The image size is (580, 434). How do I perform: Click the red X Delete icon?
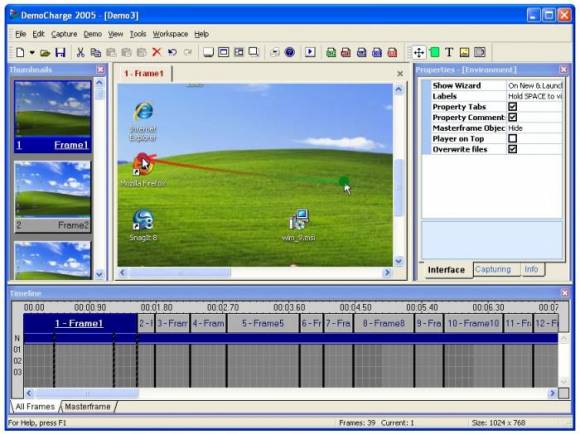157,52
